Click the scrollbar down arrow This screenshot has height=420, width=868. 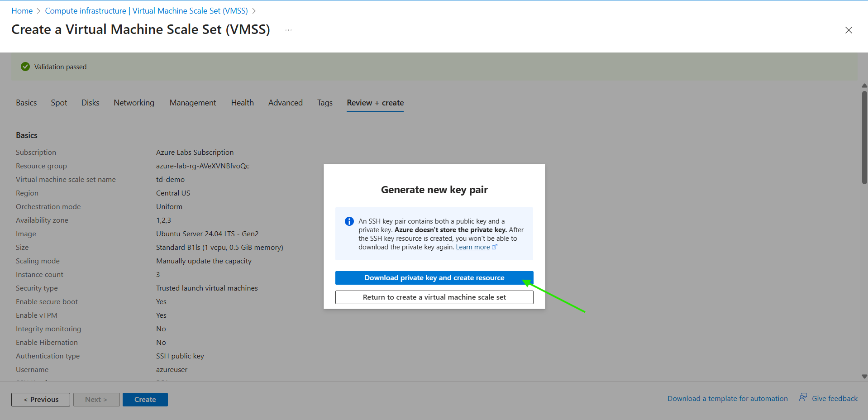(864, 377)
